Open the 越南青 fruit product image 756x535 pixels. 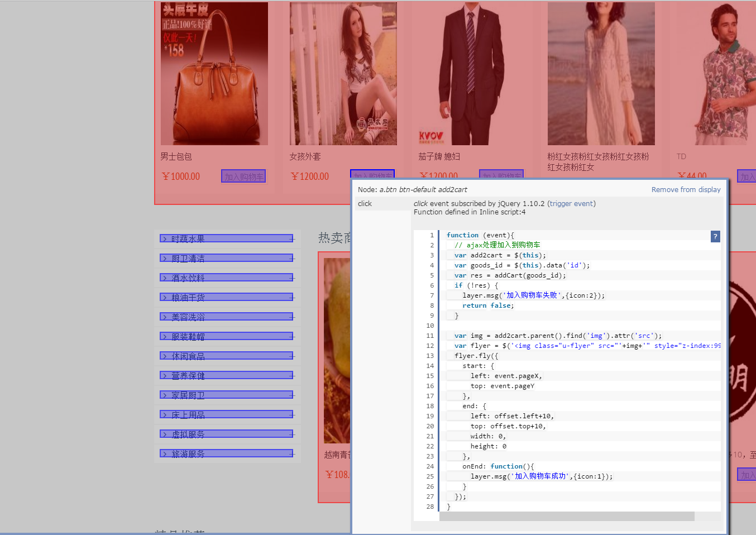pyautogui.click(x=337, y=351)
